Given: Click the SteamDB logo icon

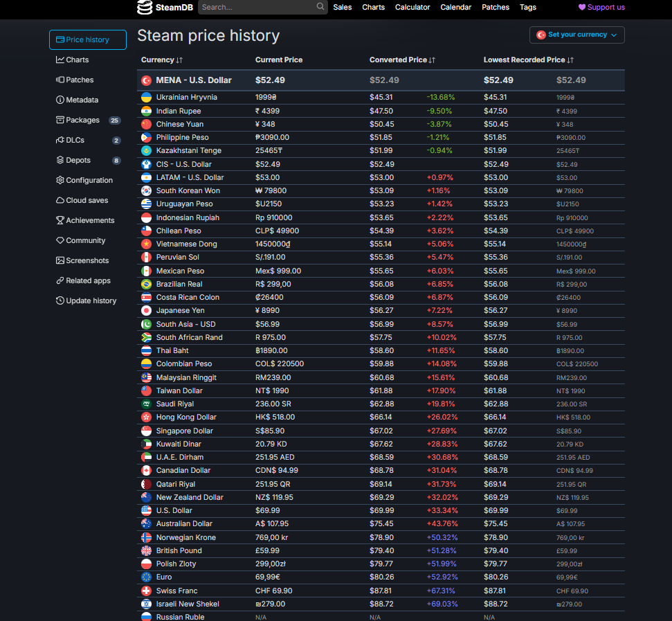Looking at the screenshot, I should [145, 7].
